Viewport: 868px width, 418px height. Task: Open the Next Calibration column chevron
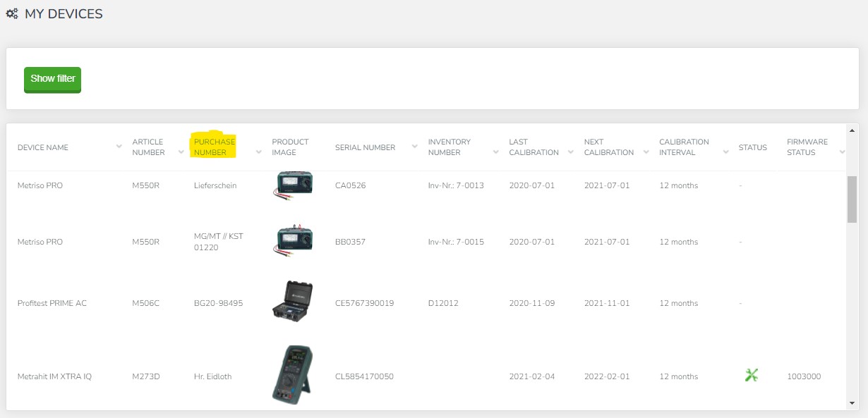pyautogui.click(x=646, y=152)
